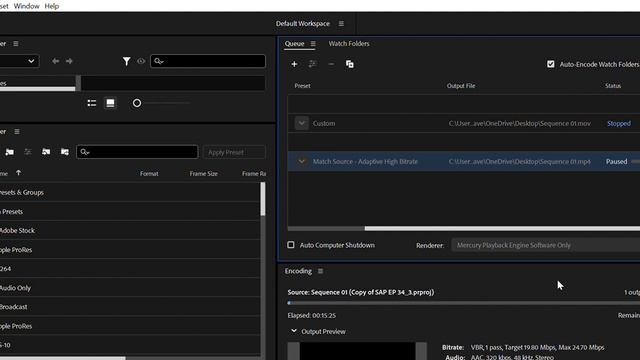Expand Match Source - Adaptive High Bitrate dropdown
Viewport: 640px width, 360px height.
(x=302, y=161)
